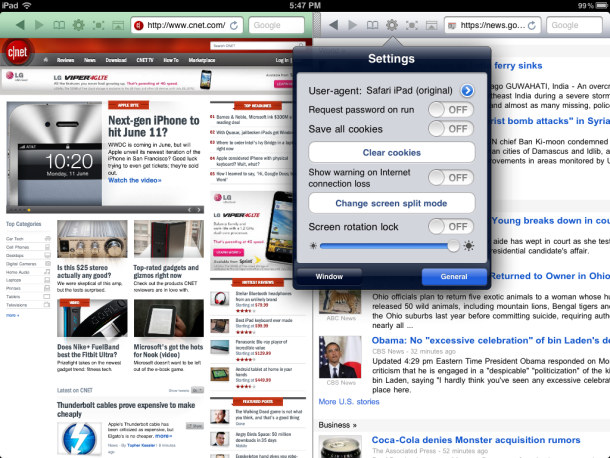Click Log In on CNET
Image resolution: width=610 pixels, height=458 pixels.
282,60
